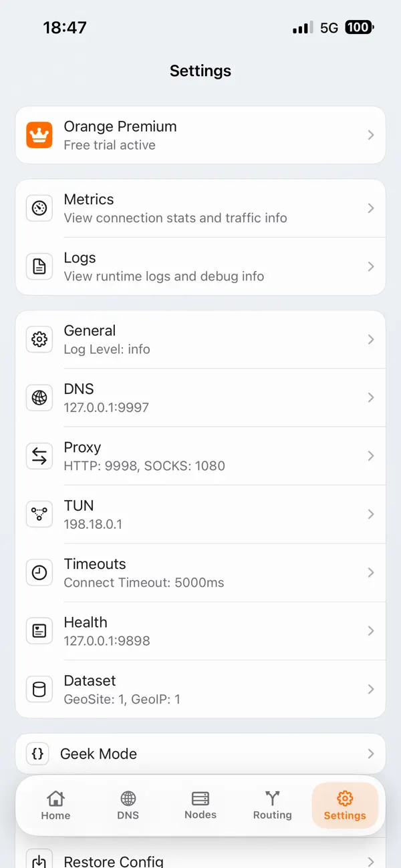The width and height of the screenshot is (401, 868).
Task: Click the gauge icon beside Metrics
Action: 39,208
